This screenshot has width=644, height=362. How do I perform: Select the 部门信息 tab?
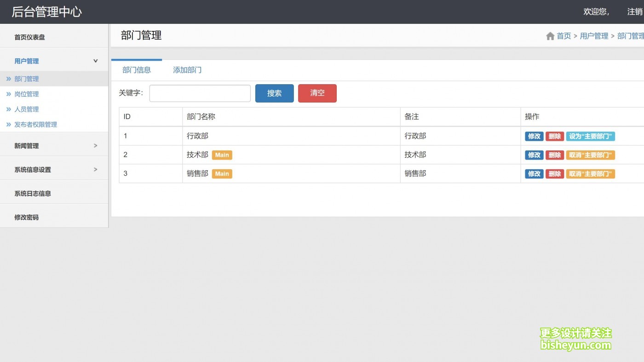tap(137, 70)
